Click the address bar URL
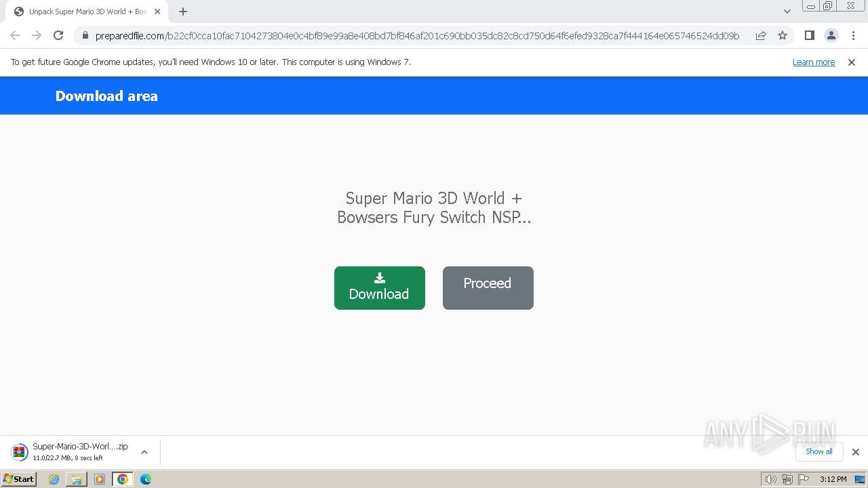Viewport: 868px width, 488px height. coord(417,36)
